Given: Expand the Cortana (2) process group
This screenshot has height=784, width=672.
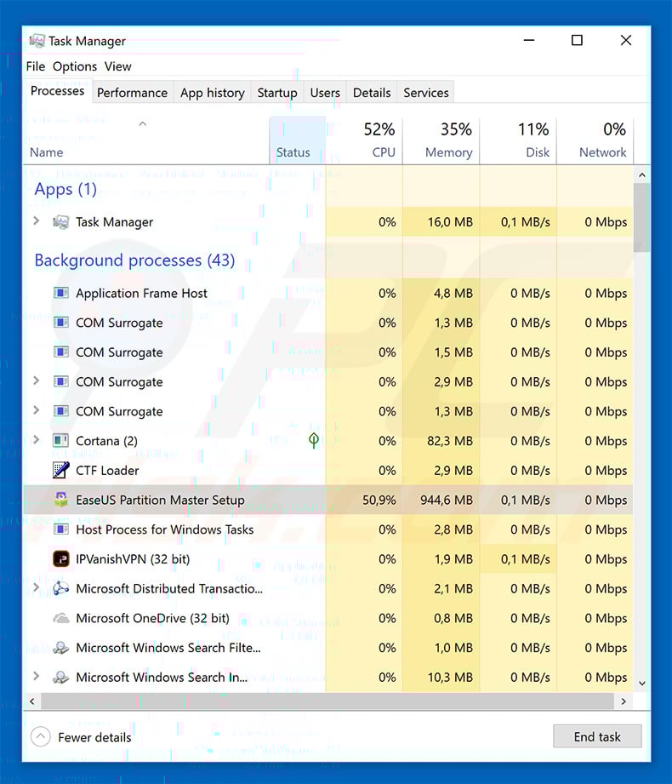Looking at the screenshot, I should [36, 439].
